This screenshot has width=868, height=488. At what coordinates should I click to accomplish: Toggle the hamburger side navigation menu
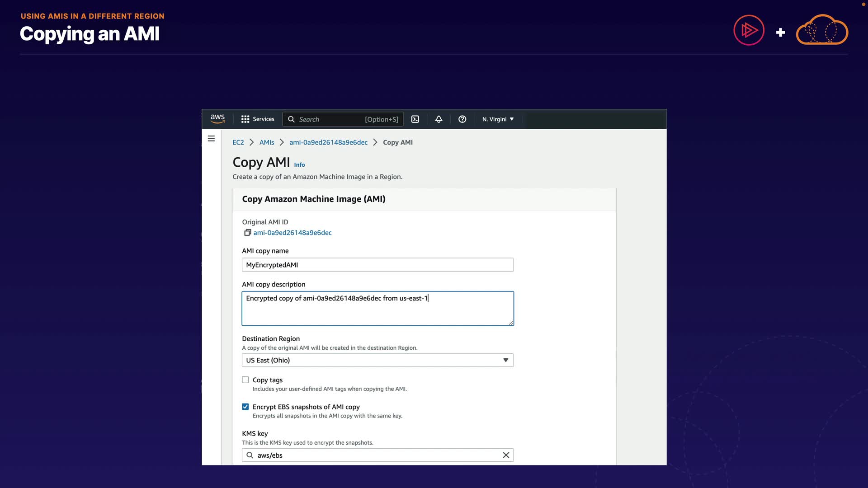[x=211, y=139]
